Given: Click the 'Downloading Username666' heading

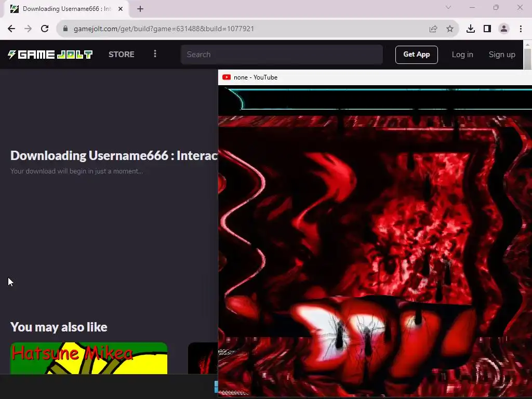Looking at the screenshot, I should click(114, 155).
